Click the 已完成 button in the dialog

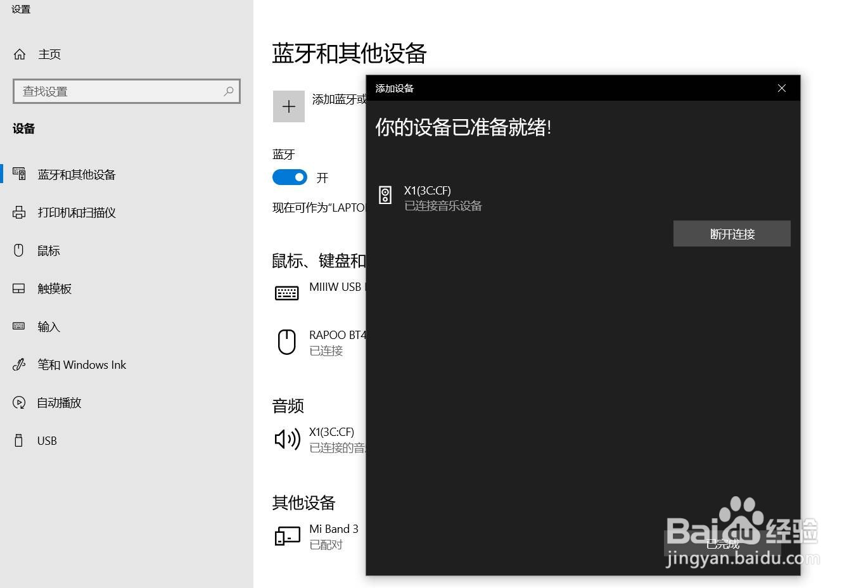pos(722,544)
